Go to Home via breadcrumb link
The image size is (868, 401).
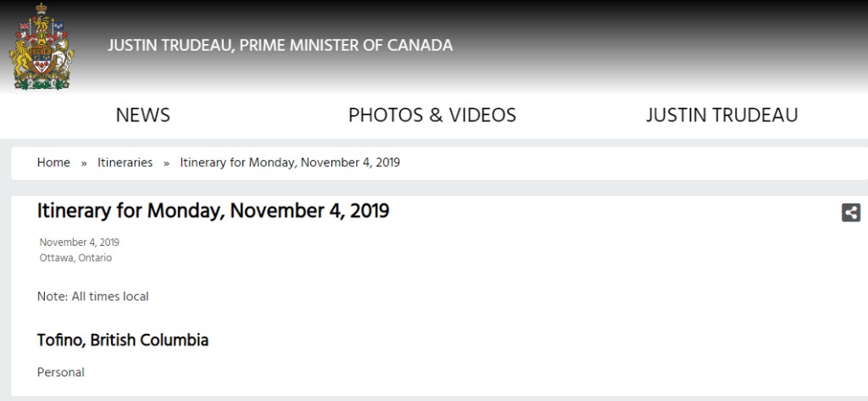pos(53,163)
